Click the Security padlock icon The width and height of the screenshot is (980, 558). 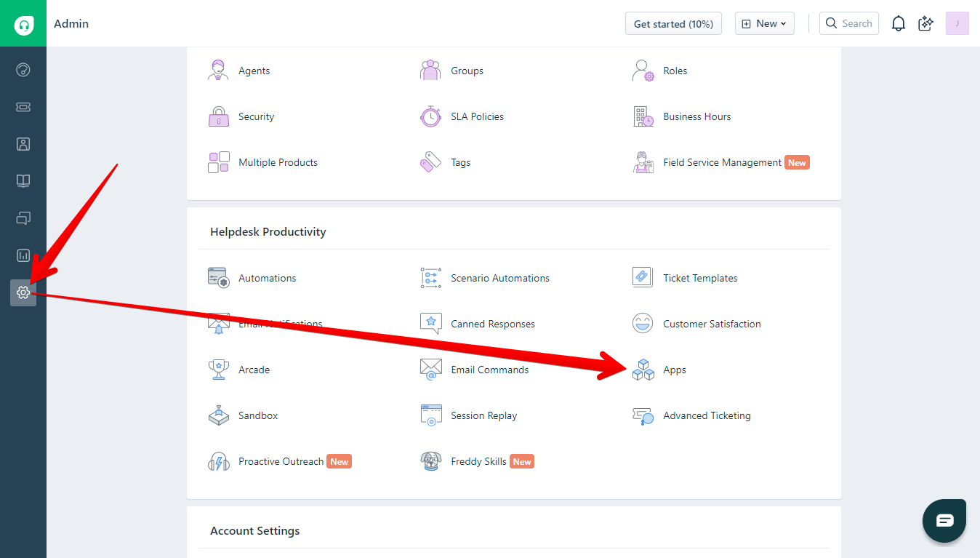pos(218,116)
